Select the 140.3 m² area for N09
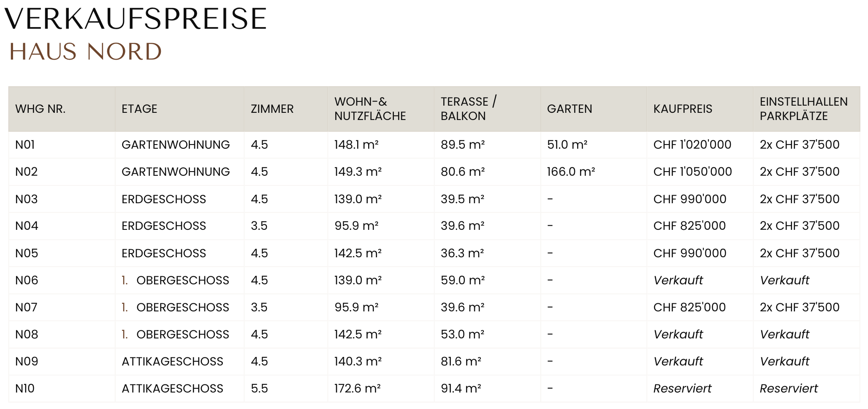The image size is (868, 409). (x=358, y=361)
